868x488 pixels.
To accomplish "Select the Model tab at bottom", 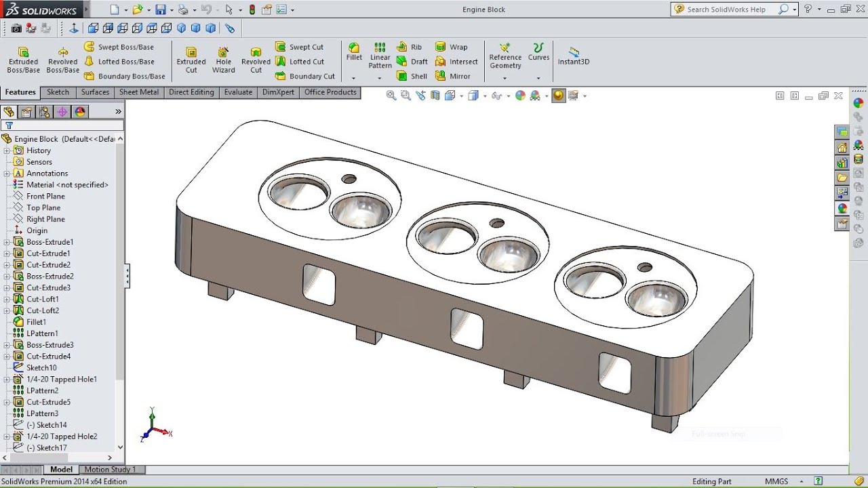I will click(61, 469).
